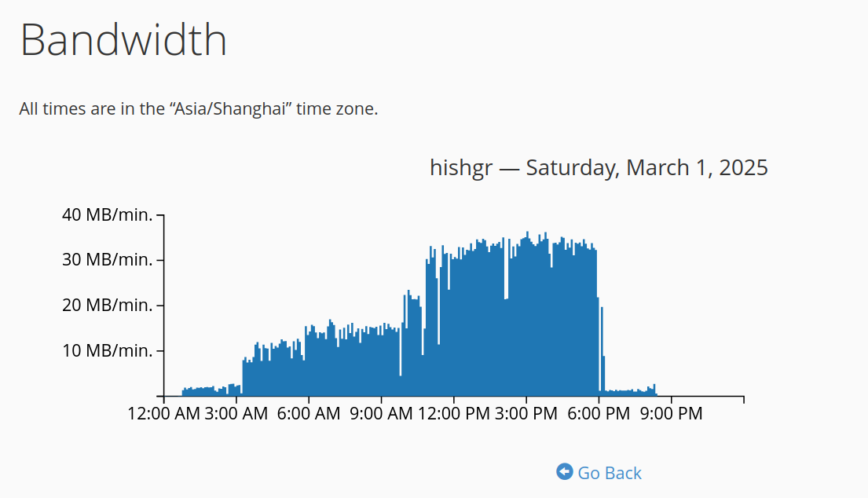Click the 6:00 AM x-axis label
868x498 pixels.
pos(309,413)
